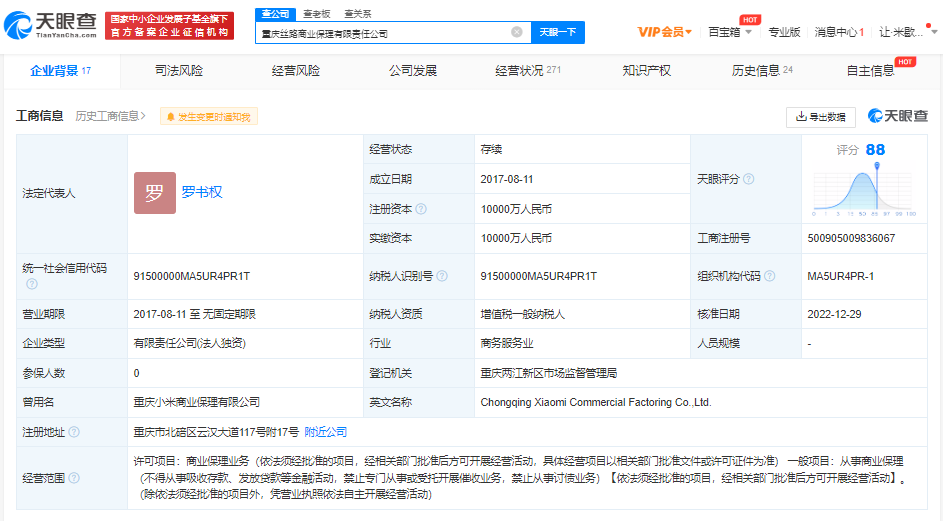Screen dimensions: 943x521
Task: Switch to the 查公司 search tab
Action: click(275, 14)
